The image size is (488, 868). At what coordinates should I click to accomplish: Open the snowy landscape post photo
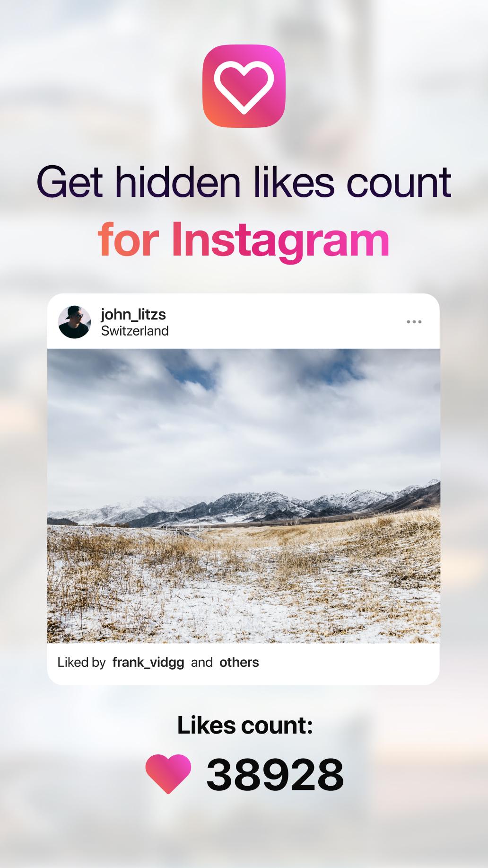(x=244, y=496)
